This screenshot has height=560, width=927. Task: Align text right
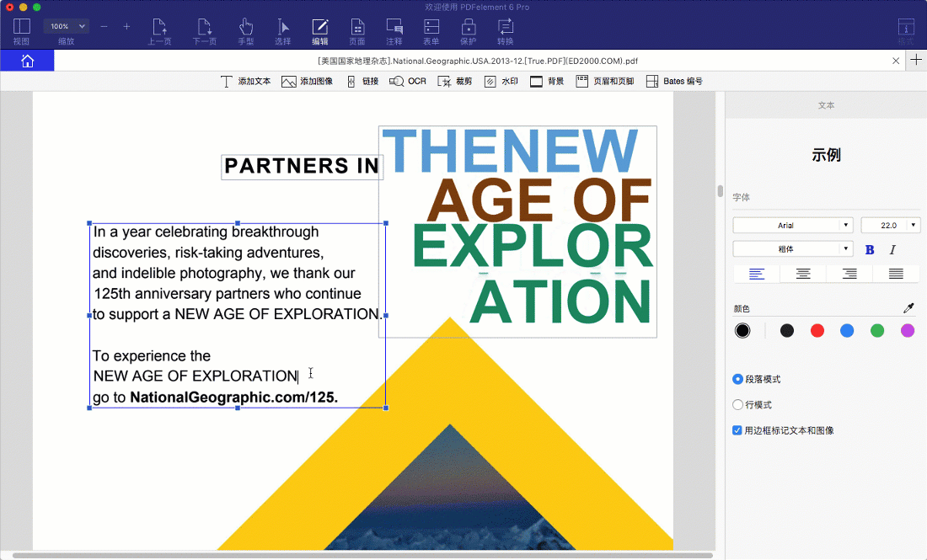(x=849, y=274)
